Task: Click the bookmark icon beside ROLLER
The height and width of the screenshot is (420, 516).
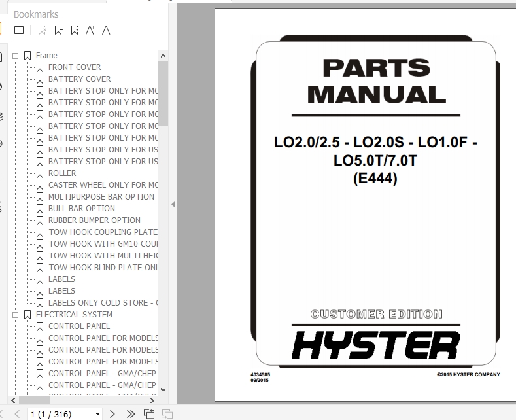Action: [40, 173]
